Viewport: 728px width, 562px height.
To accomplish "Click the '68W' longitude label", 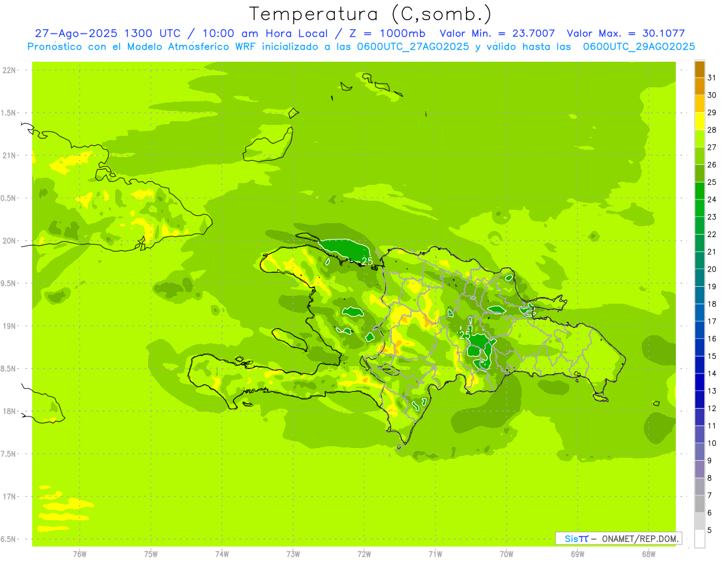I will pos(649,554).
